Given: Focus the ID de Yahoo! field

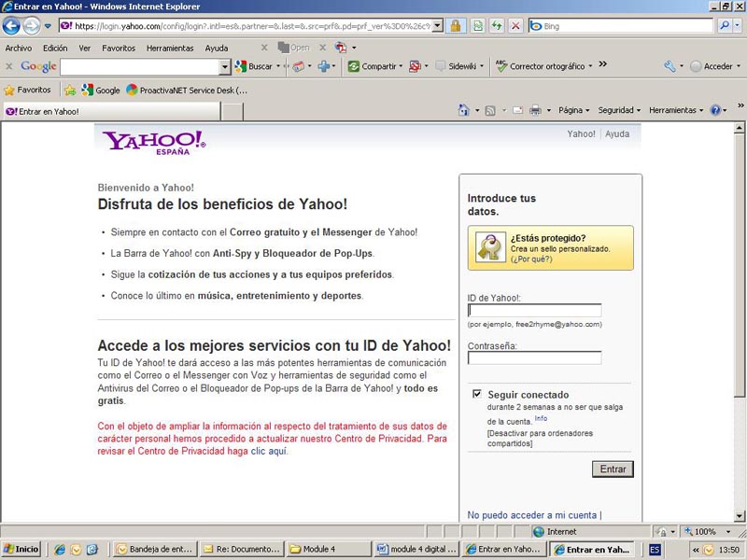Looking at the screenshot, I should pyautogui.click(x=534, y=311).
